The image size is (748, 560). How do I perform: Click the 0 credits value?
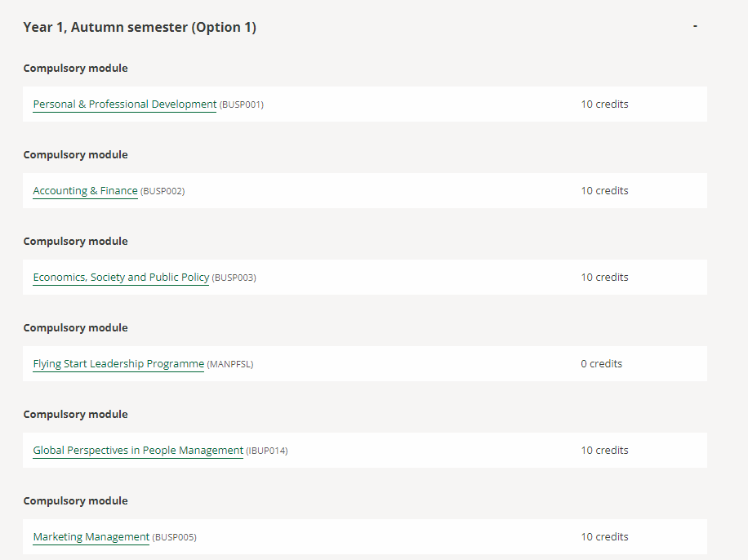601,364
